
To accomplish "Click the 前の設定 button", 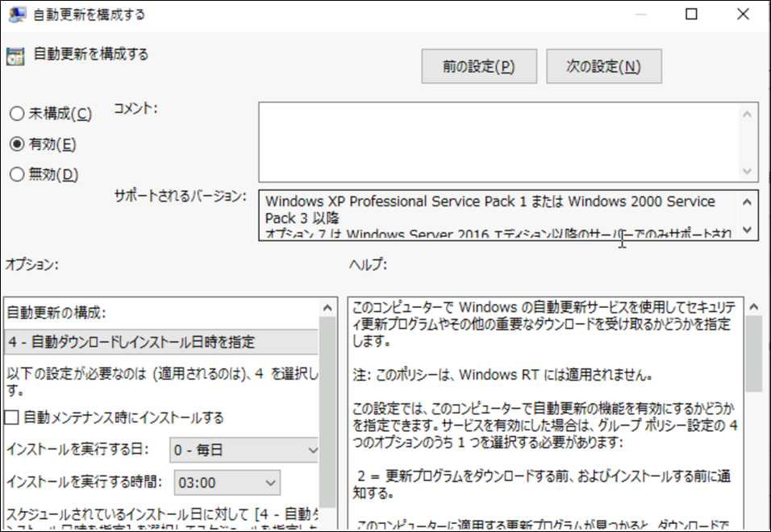I will (480, 66).
